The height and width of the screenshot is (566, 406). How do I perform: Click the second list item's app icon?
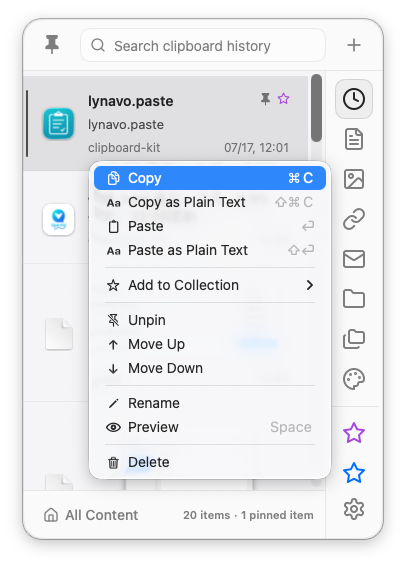pos(58,219)
